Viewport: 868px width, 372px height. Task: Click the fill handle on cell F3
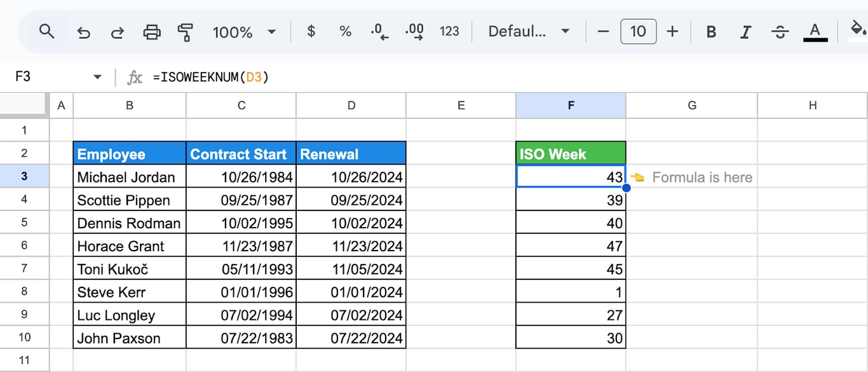[626, 188]
